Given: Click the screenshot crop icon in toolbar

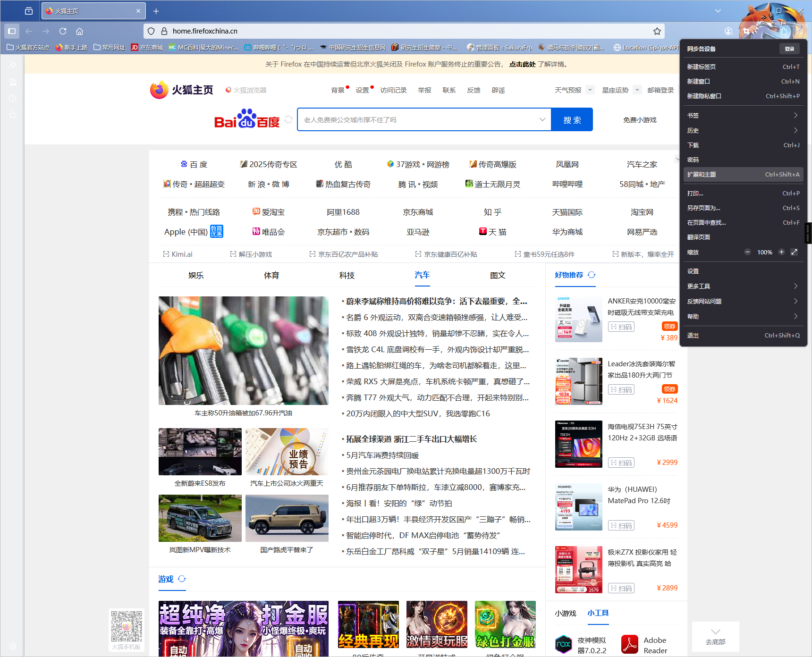Looking at the screenshot, I should [746, 31].
